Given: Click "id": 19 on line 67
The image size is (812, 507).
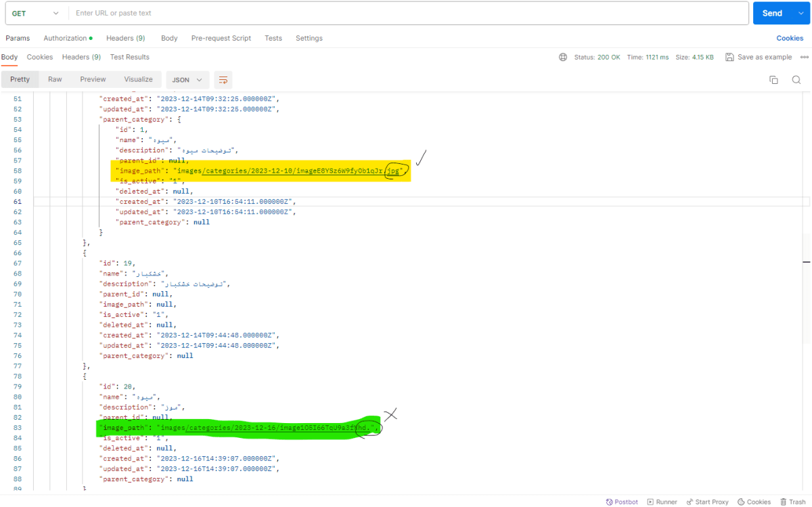Looking at the screenshot, I should (x=118, y=263).
